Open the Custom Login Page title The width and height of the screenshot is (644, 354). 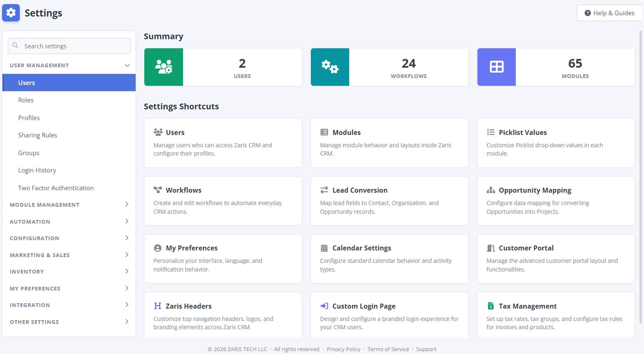[x=364, y=306]
